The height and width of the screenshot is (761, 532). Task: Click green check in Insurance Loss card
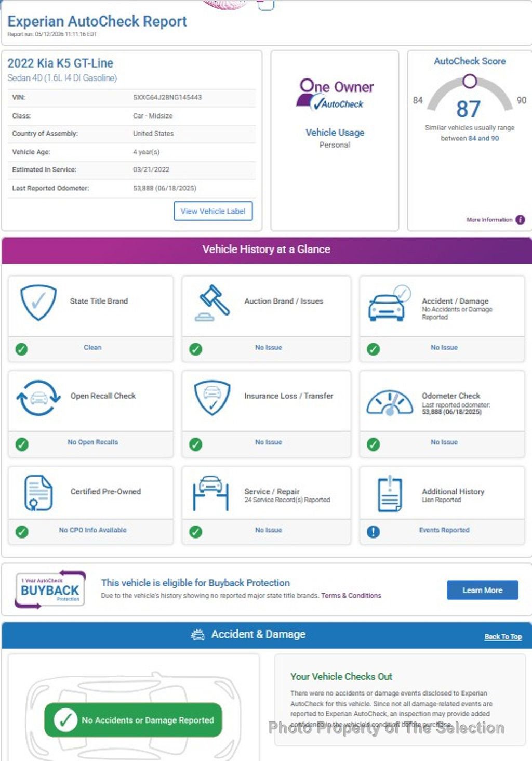click(x=195, y=444)
